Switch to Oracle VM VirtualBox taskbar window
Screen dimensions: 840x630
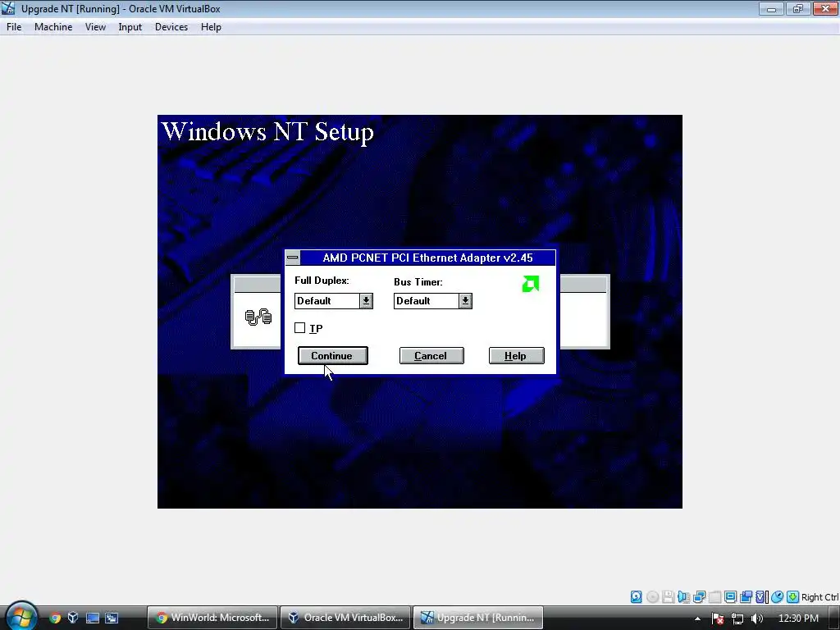point(345,618)
